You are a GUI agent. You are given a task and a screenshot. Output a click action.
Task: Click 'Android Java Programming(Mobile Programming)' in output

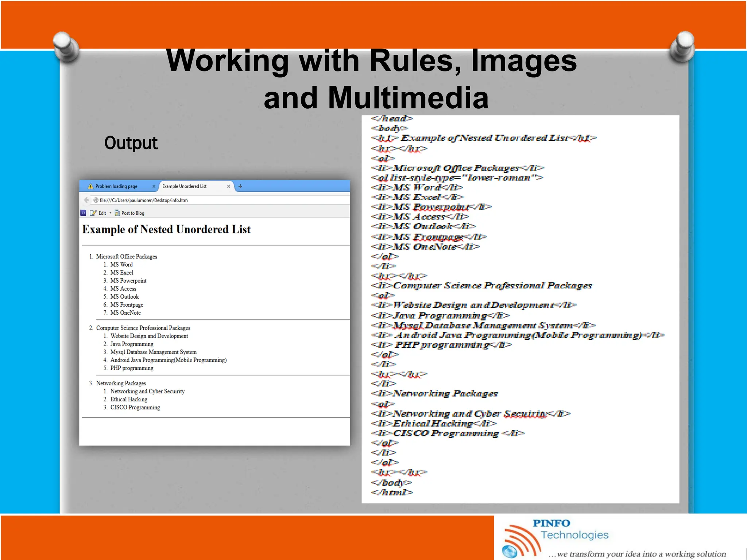[x=169, y=360]
